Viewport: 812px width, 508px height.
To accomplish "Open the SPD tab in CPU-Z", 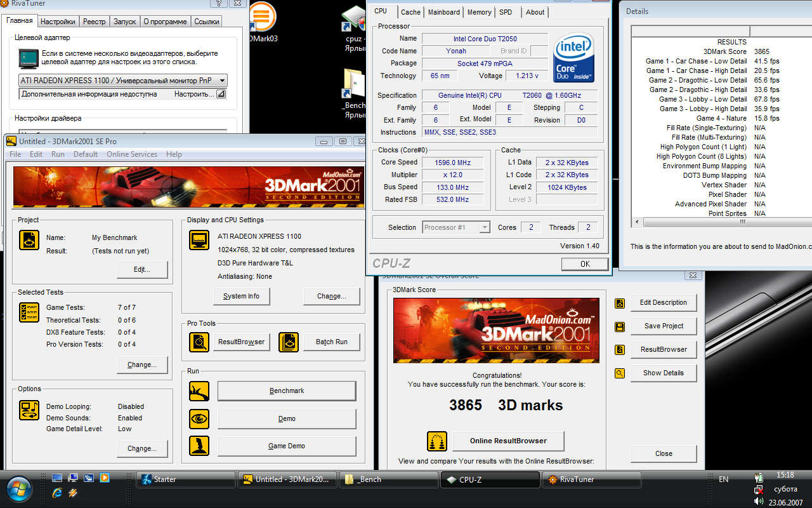I will (506, 12).
